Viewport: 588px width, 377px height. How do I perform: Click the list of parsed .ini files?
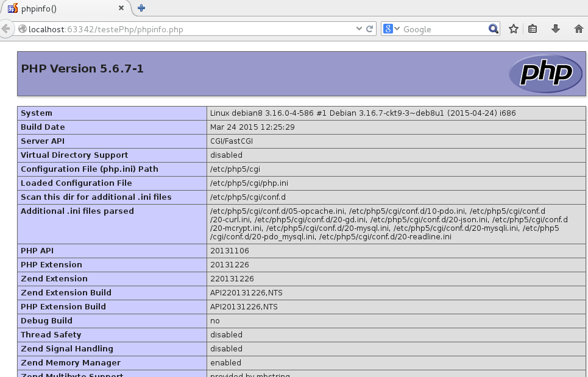(389, 224)
